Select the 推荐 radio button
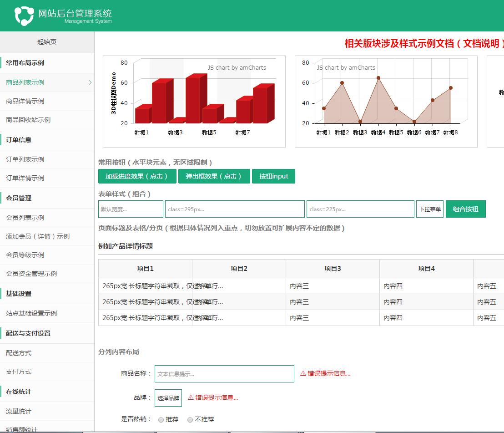Image resolution: width=504 pixels, height=433 pixels. (x=161, y=419)
